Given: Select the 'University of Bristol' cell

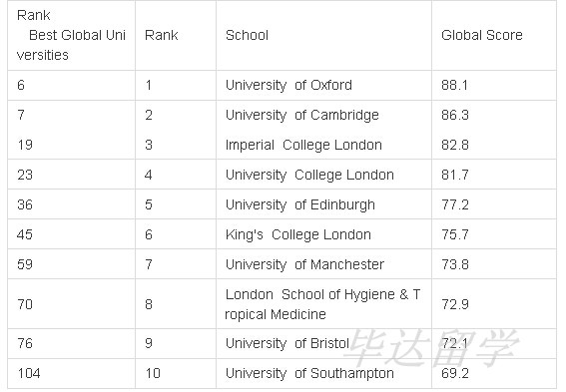Looking at the screenshot, I should point(287,343).
